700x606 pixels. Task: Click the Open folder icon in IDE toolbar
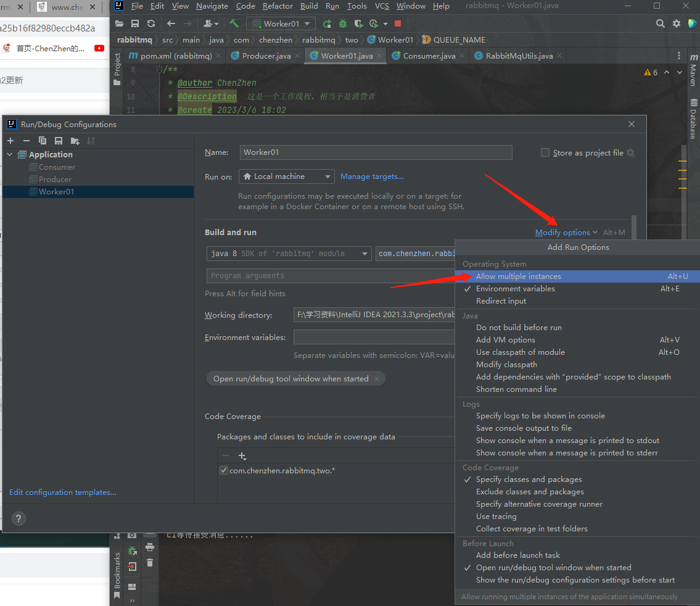pos(119,23)
